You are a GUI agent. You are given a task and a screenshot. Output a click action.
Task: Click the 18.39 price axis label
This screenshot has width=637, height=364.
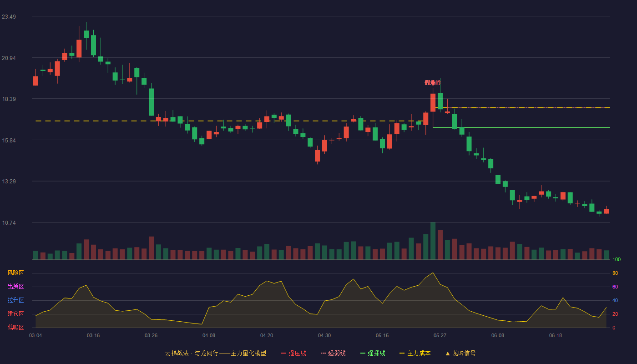click(x=9, y=99)
